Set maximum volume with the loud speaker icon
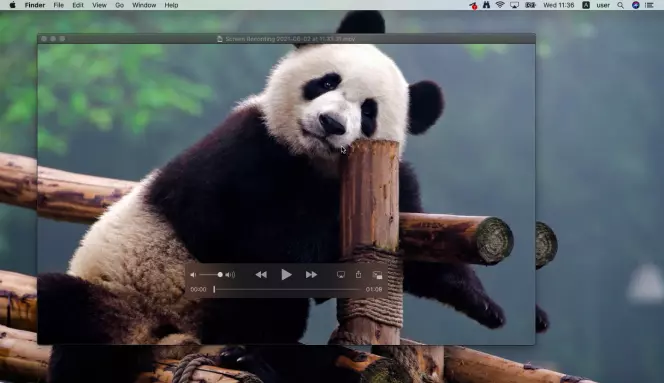The width and height of the screenshot is (664, 383). (x=230, y=275)
